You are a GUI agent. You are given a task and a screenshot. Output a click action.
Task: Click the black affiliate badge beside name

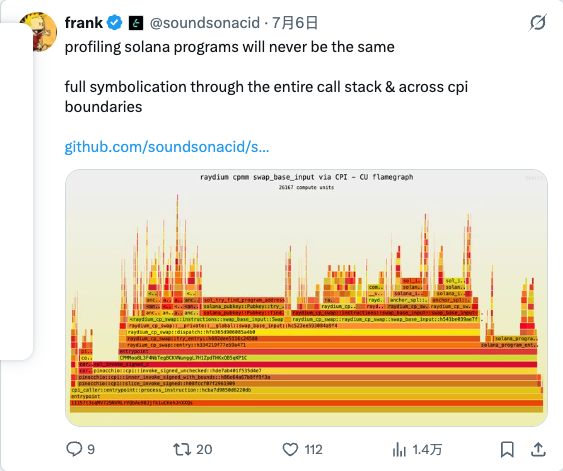136,23
